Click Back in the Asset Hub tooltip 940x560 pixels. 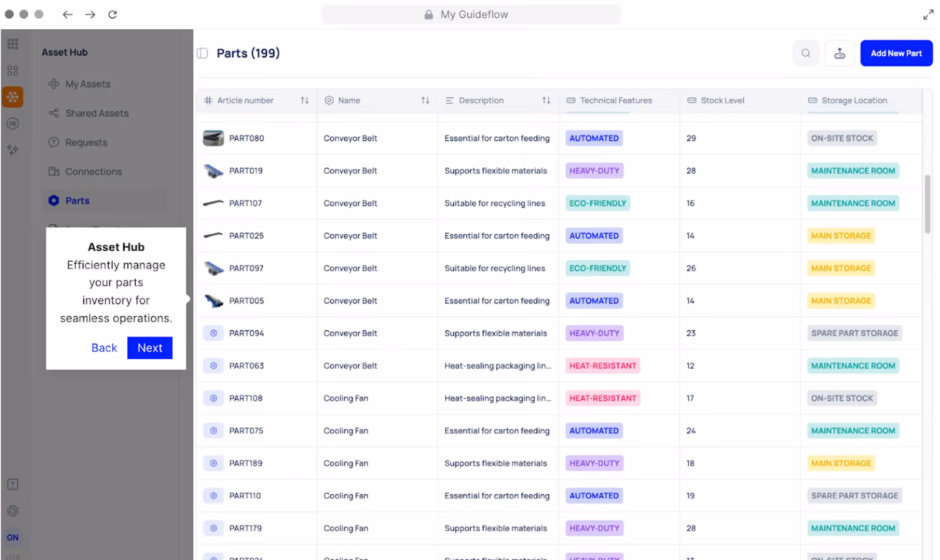tap(104, 348)
